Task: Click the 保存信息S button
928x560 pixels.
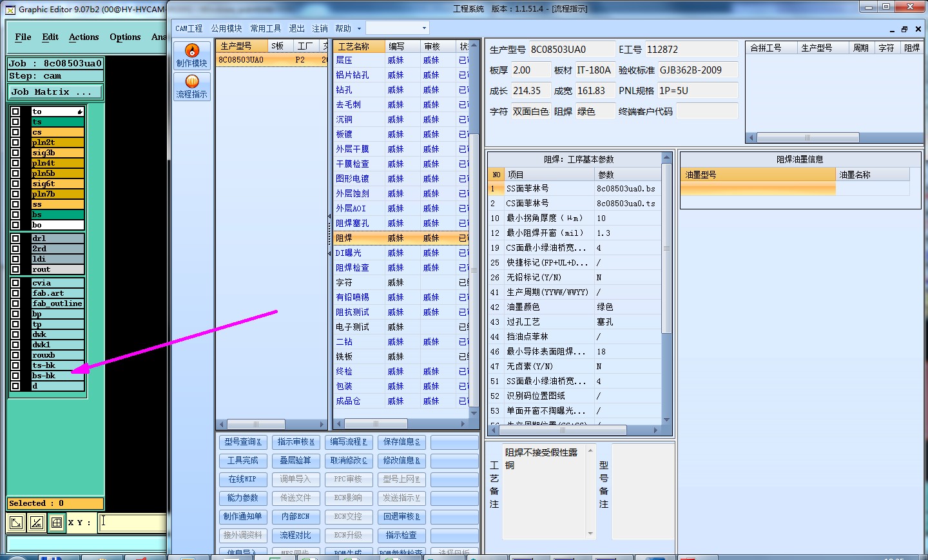Action: [401, 442]
